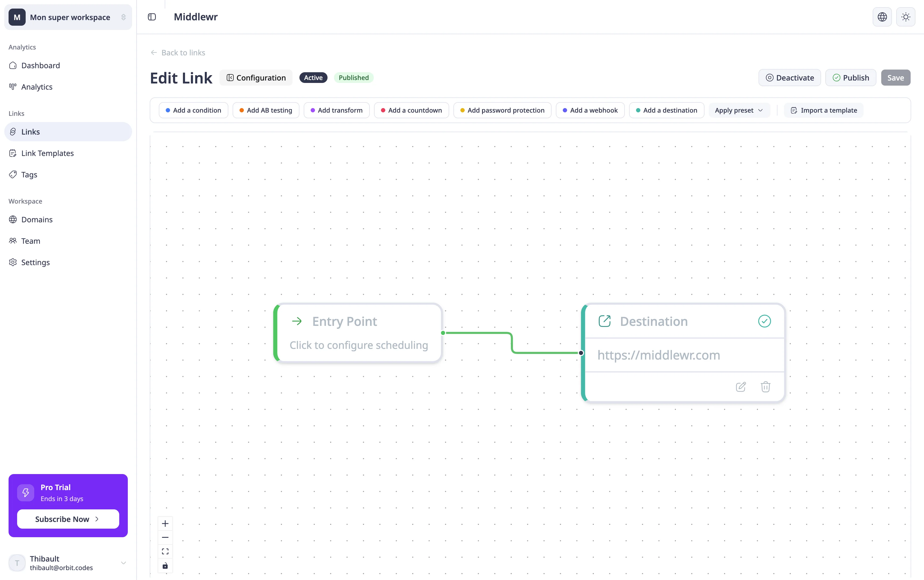Go to Link Templates page
The width and height of the screenshot is (924, 580).
(x=68, y=153)
